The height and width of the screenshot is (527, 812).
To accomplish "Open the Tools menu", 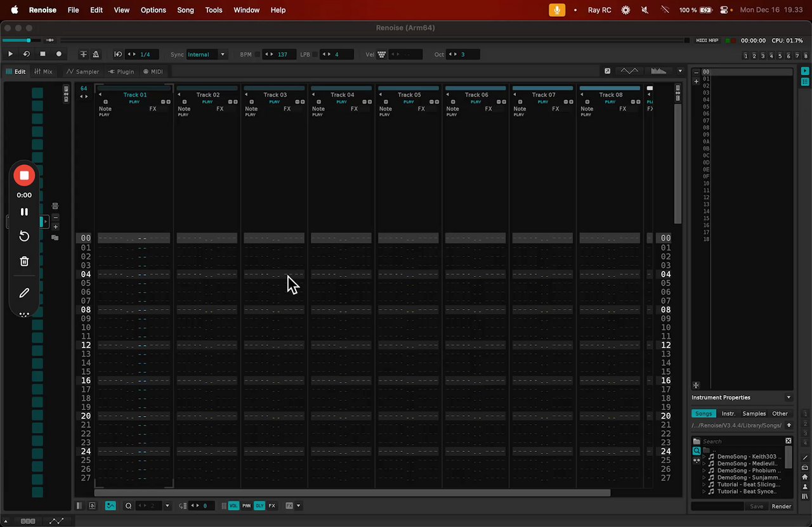I will tap(214, 10).
